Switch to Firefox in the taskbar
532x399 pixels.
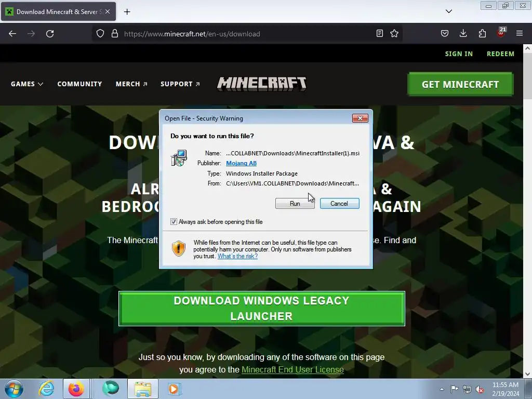76,389
